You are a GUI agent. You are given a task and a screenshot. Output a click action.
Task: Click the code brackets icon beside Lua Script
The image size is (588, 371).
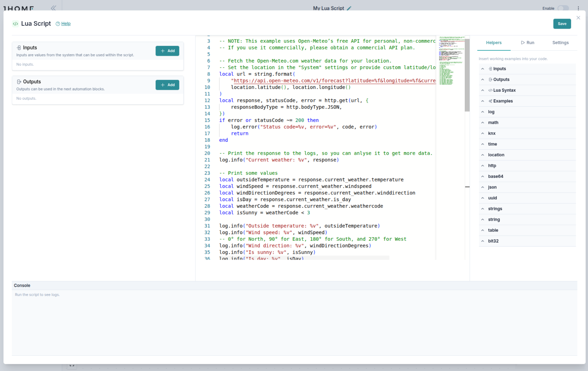click(x=16, y=23)
